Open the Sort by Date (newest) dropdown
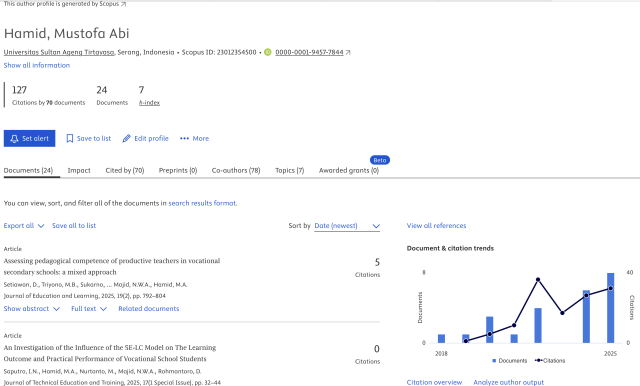640x386 pixels. 347,226
